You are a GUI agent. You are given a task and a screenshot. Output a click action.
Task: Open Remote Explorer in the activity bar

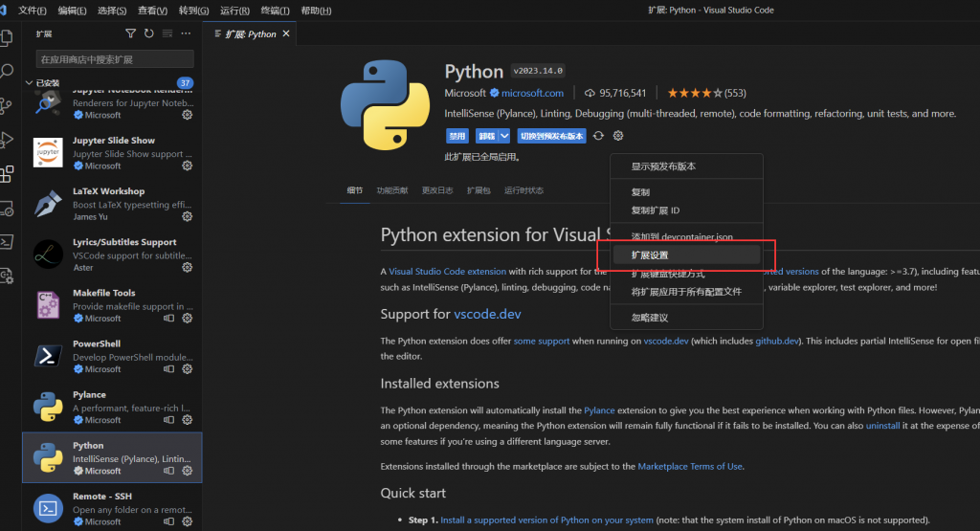point(7,209)
